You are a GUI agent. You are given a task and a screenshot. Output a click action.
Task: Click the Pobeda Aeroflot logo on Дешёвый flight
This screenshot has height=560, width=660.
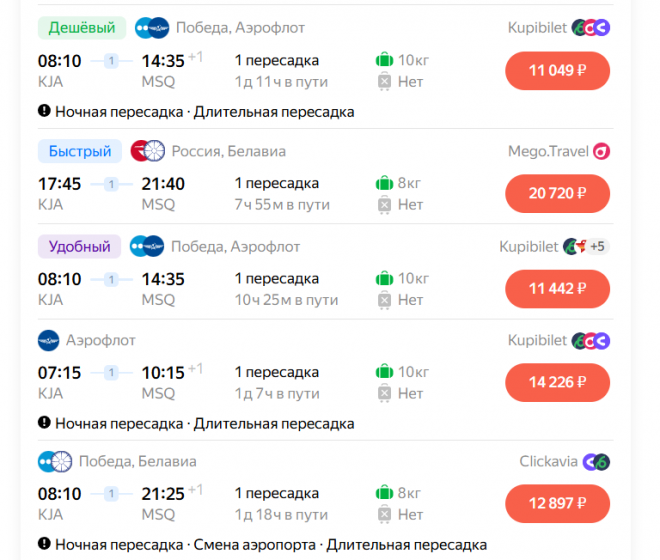(x=152, y=27)
